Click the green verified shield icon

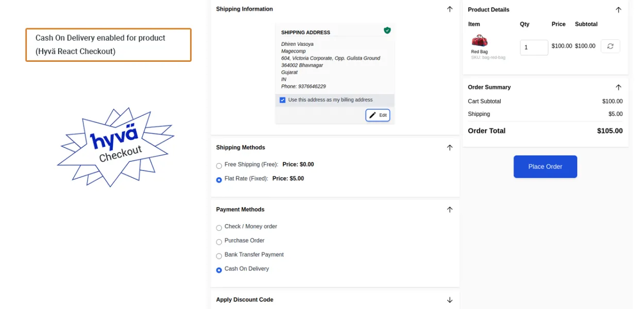(387, 30)
